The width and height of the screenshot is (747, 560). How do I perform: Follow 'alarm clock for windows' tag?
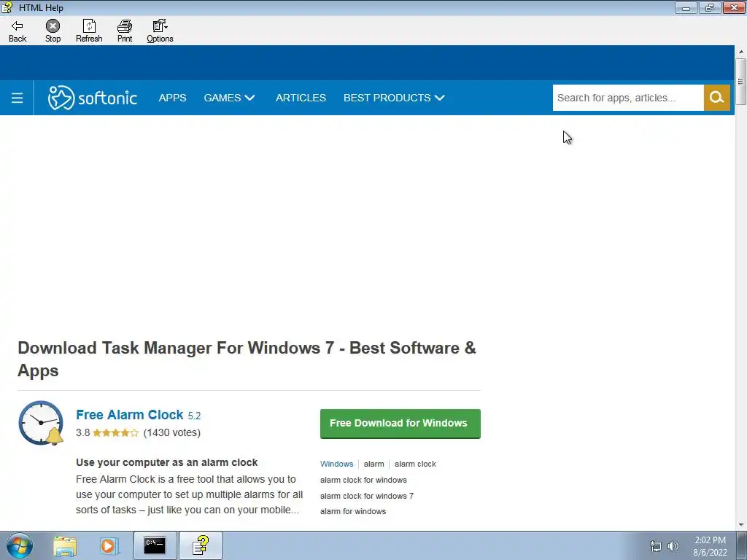pyautogui.click(x=363, y=480)
